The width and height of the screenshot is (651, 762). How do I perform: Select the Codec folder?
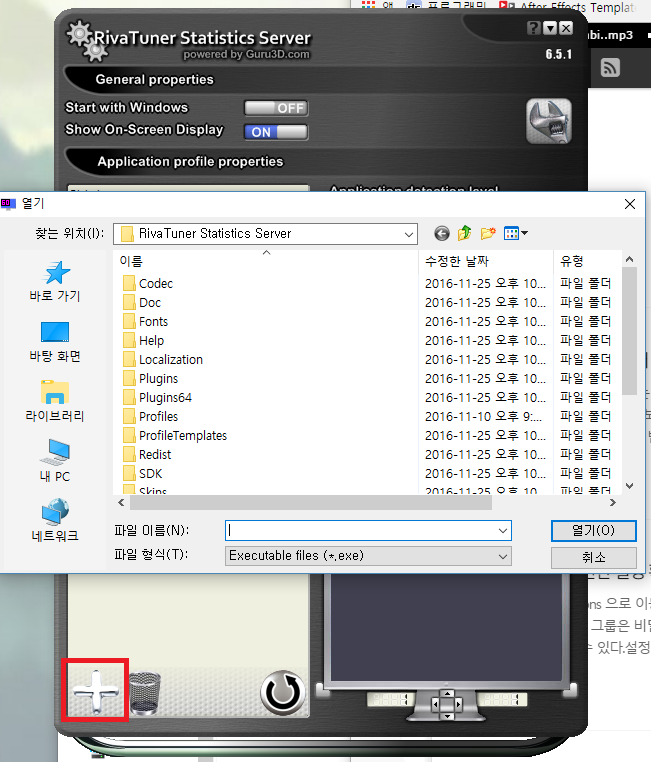coord(148,283)
